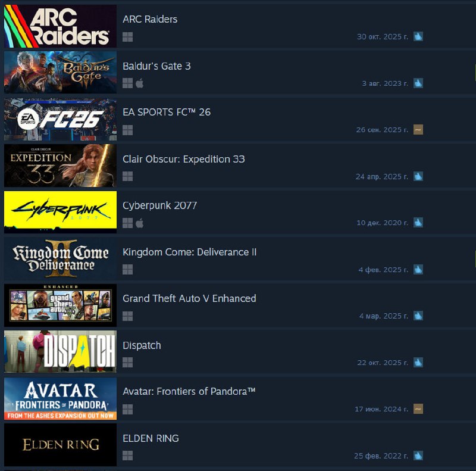Click the ELDEN RING capsule image
Screen dimensions: 476x471
pos(60,445)
